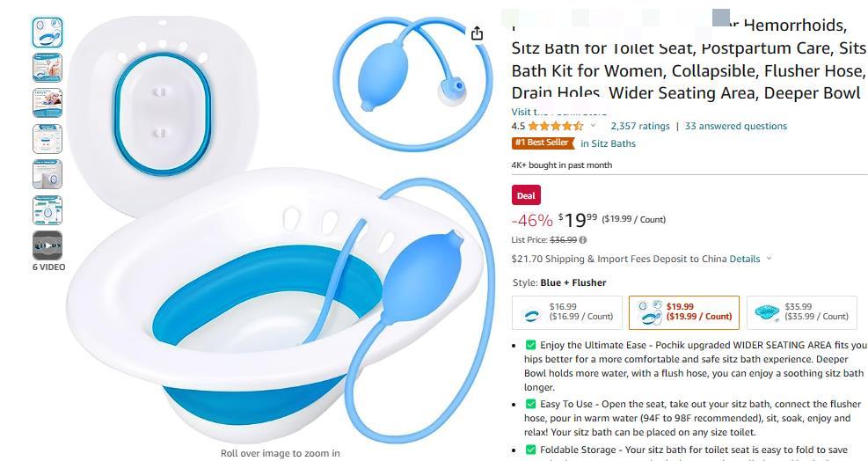This screenshot has height=461, width=868.
Task: Visit the brand store link
Action: (559, 112)
